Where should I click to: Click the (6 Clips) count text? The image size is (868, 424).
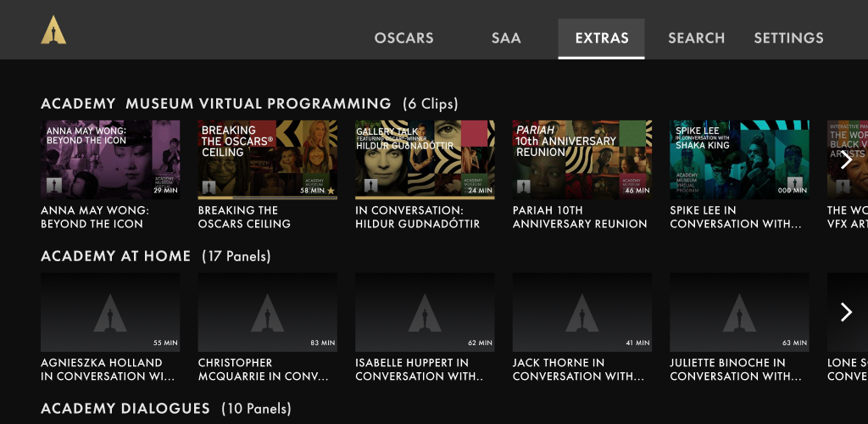click(x=430, y=104)
